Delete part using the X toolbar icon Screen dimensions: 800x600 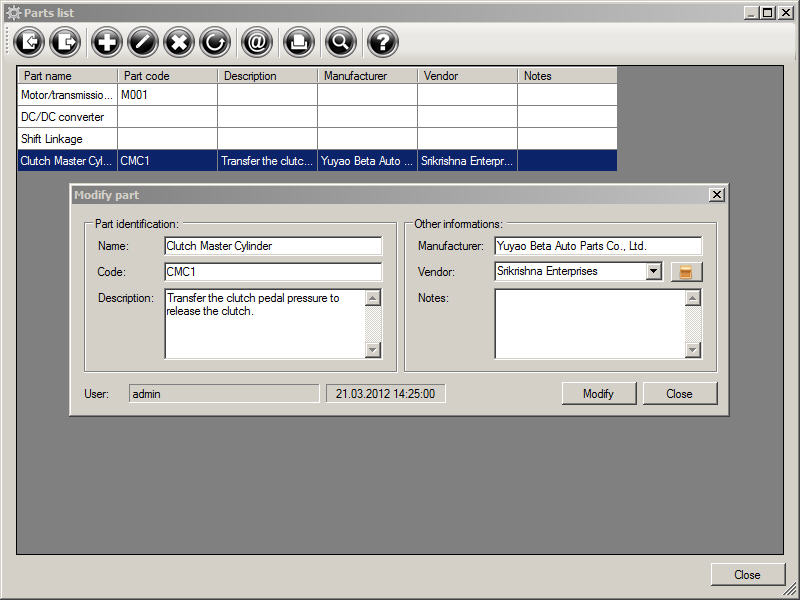click(x=179, y=42)
